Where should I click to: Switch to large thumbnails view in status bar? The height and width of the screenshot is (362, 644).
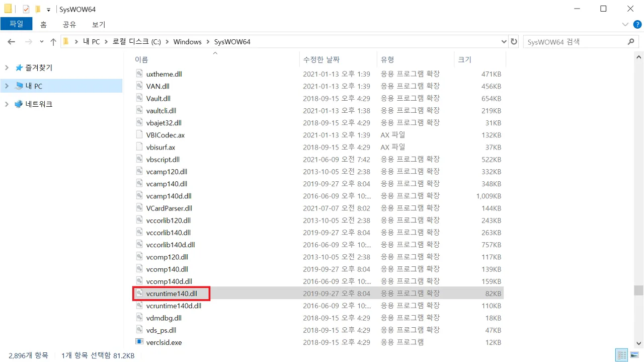633,354
